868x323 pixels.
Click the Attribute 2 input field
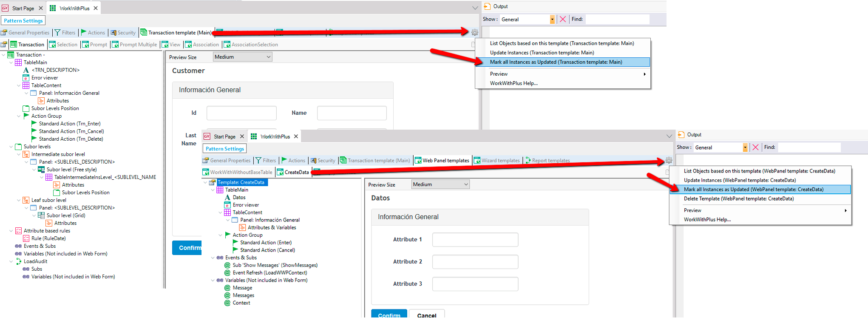tap(475, 262)
